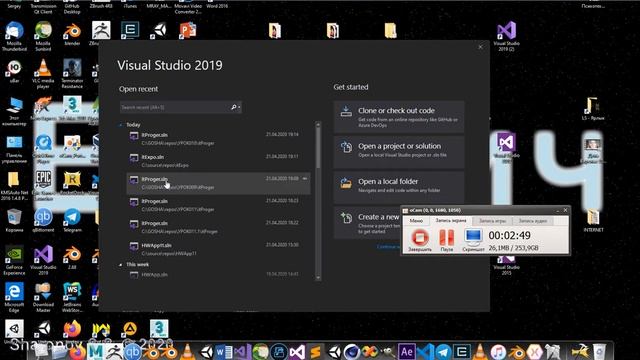The height and width of the screenshot is (360, 640).
Task: Select Open a local folder
Action: tap(399, 187)
